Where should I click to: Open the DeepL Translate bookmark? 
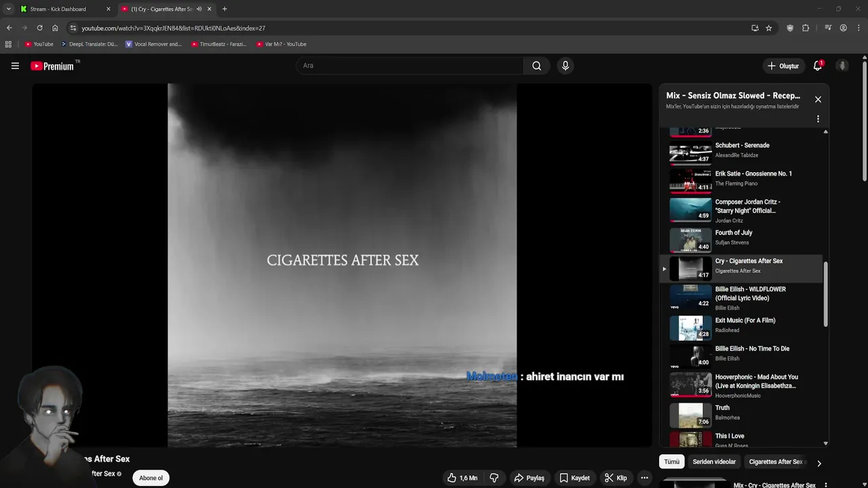(89, 44)
